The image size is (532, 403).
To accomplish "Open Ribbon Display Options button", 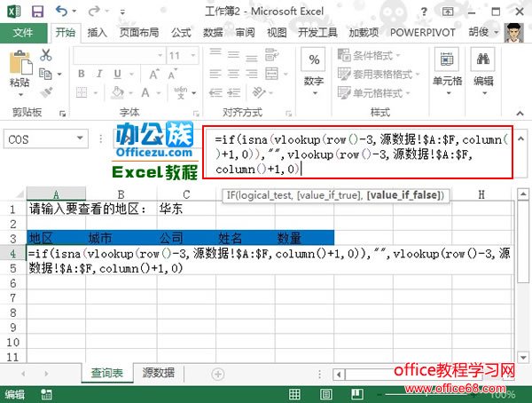I will point(448,12).
